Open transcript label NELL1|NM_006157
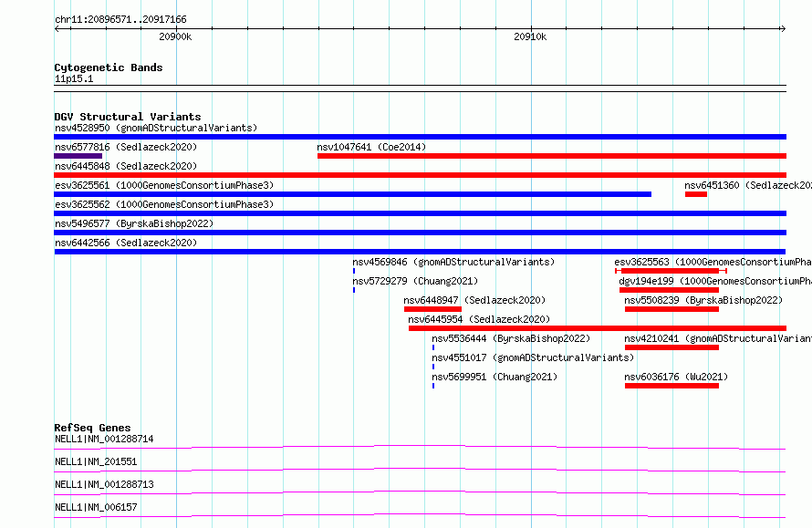The height and width of the screenshot is (528, 812). coord(96,507)
